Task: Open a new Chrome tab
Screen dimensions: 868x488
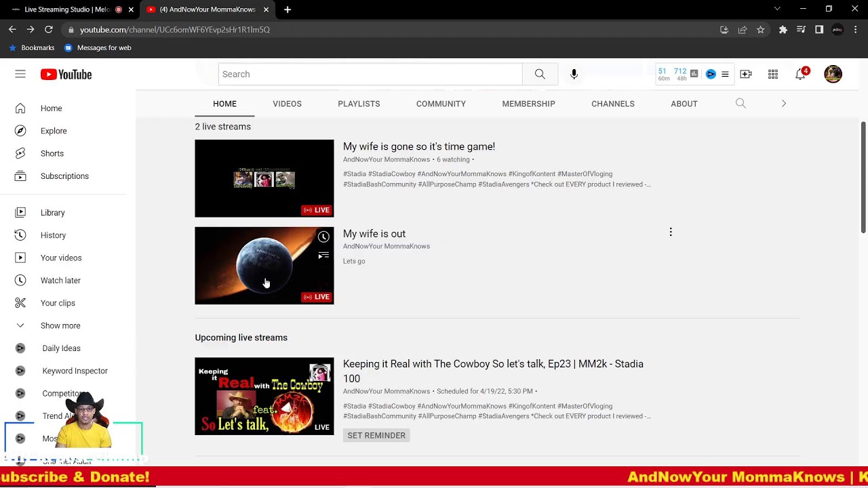Action: (288, 9)
